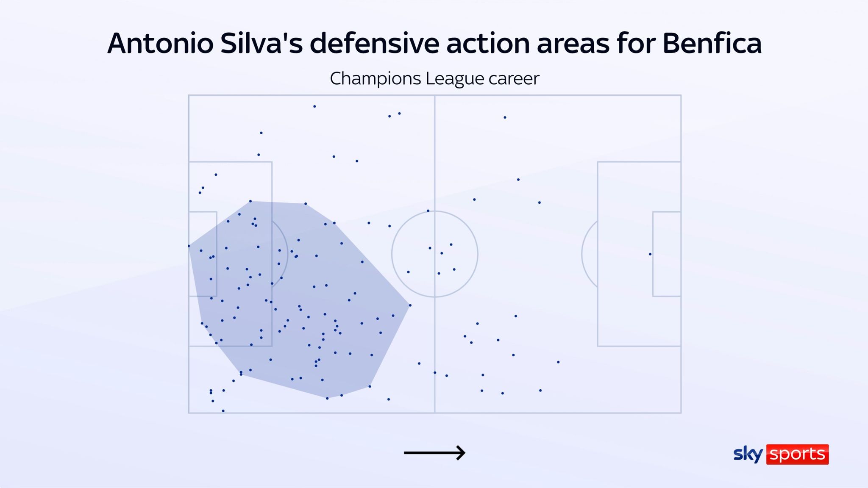Click the left six-yard box
The width and height of the screenshot is (868, 488).
(x=203, y=254)
